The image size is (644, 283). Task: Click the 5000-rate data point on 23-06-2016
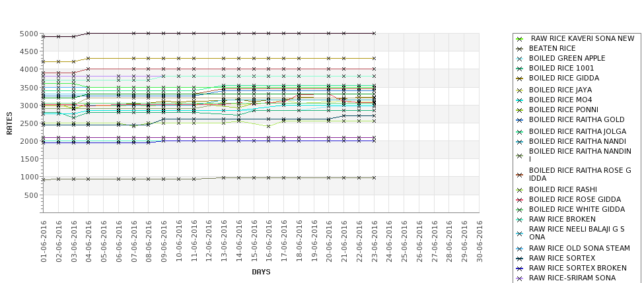[x=374, y=33]
